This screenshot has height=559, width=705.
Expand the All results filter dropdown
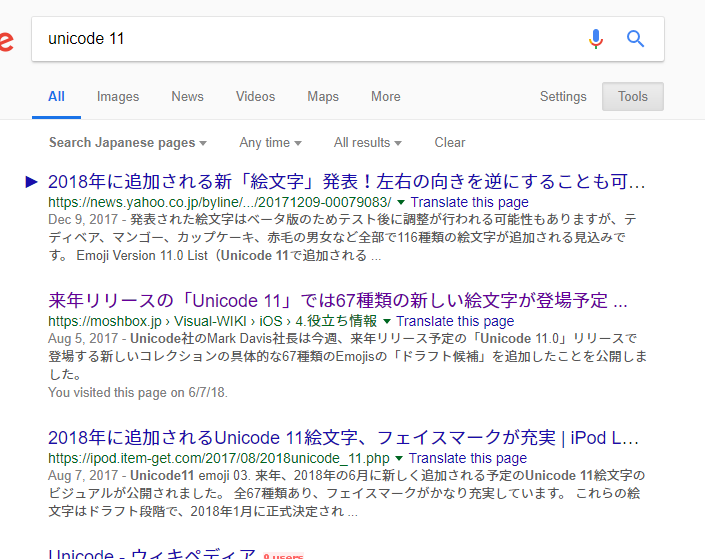tap(367, 143)
